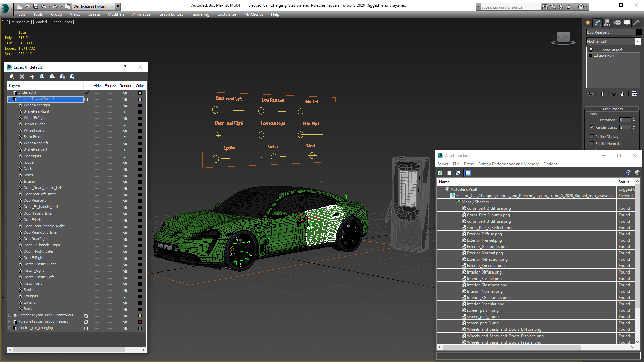The image size is (644, 362).
Task: Click the object color swatch next to DoorRearLeft
Action: coord(639,32)
